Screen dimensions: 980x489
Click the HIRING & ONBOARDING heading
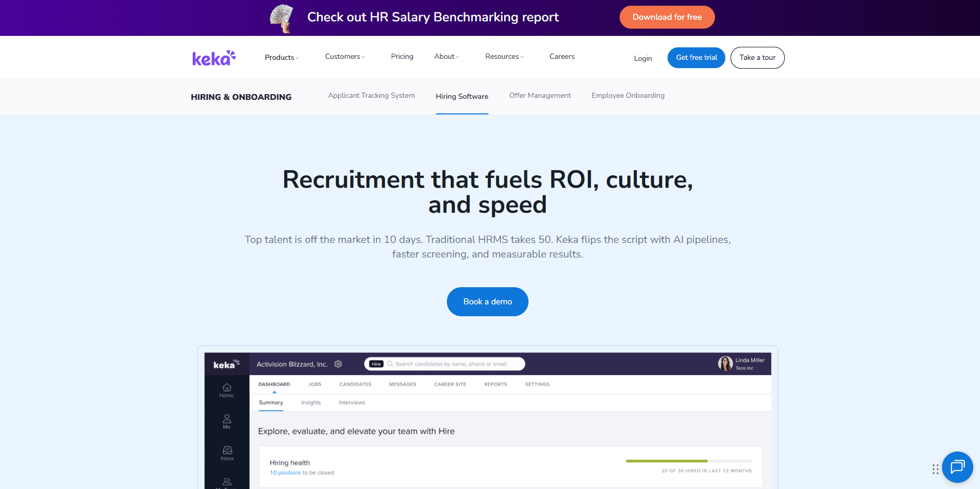(x=241, y=97)
